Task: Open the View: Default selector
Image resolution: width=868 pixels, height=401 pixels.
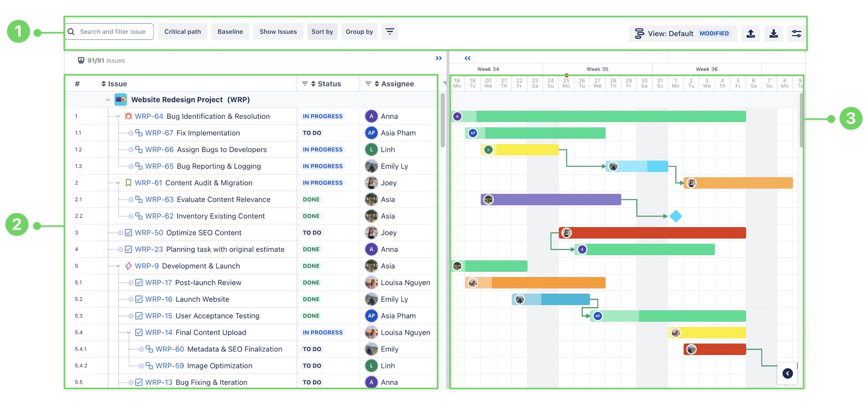Action: click(683, 34)
